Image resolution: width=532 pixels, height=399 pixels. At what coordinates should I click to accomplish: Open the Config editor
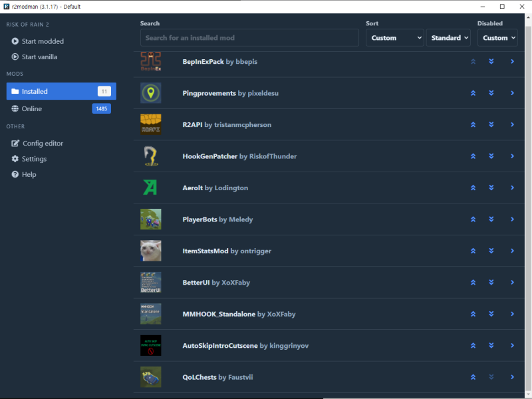pyautogui.click(x=37, y=143)
